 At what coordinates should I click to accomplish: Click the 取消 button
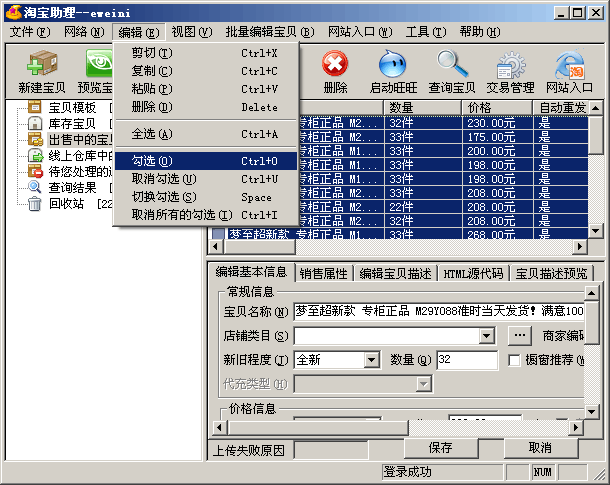click(x=540, y=448)
